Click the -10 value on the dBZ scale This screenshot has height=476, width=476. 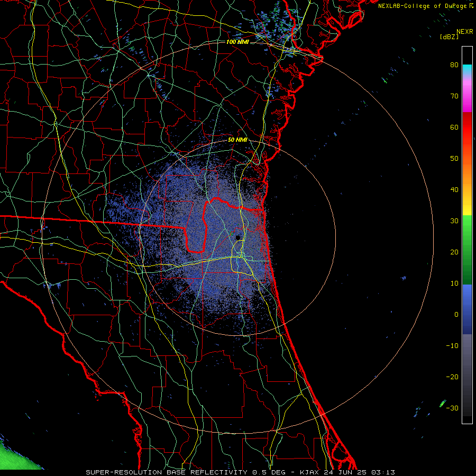pos(452,345)
